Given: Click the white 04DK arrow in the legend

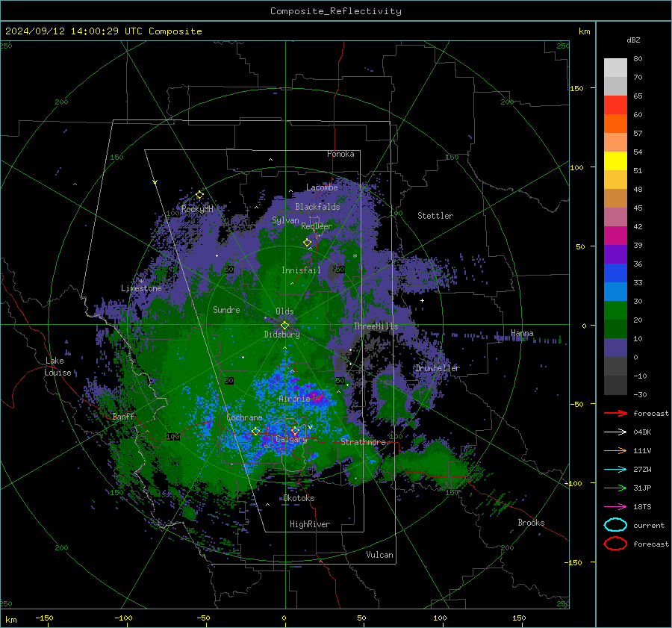Looking at the screenshot, I should 615,432.
